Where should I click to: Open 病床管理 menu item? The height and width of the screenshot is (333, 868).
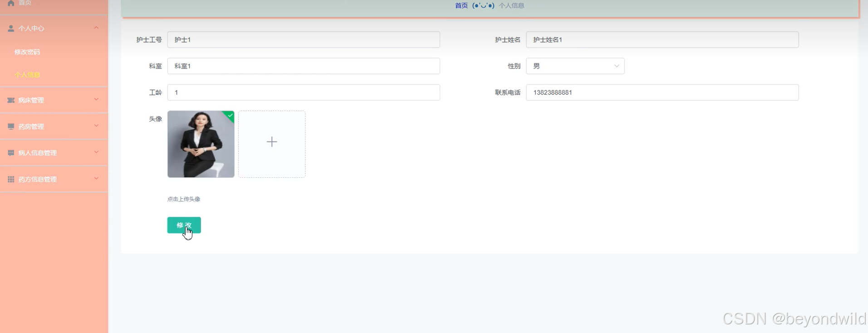pos(54,100)
